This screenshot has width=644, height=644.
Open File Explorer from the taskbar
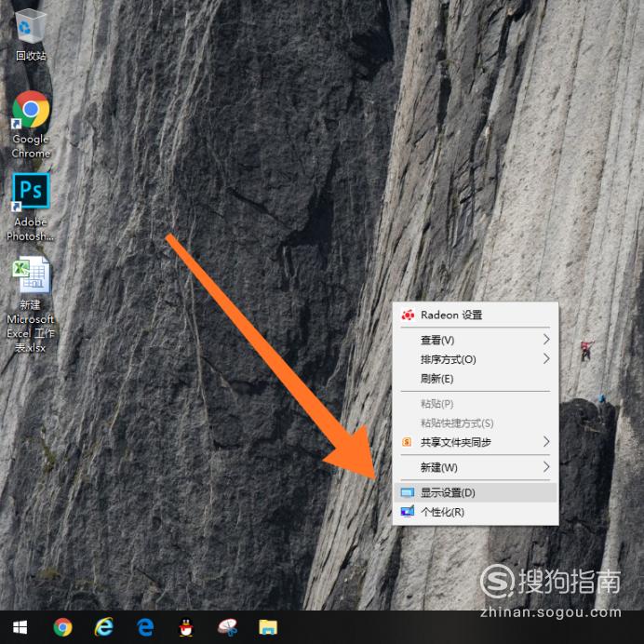tap(268, 627)
